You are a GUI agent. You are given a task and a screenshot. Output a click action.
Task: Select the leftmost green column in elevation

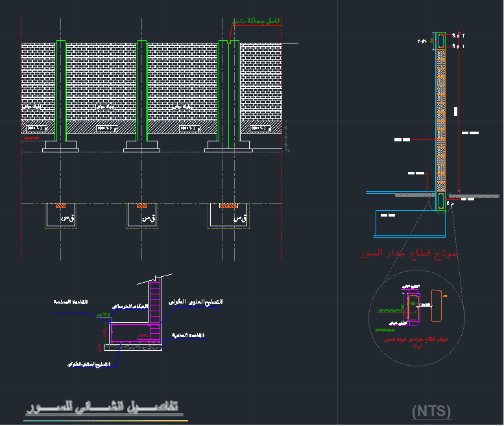[61, 91]
